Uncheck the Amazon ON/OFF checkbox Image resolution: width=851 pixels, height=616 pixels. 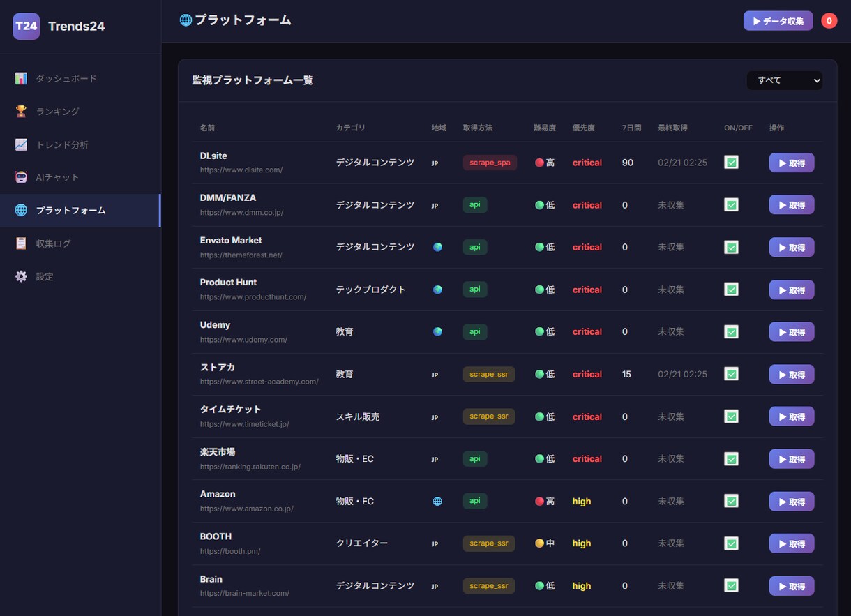(731, 501)
